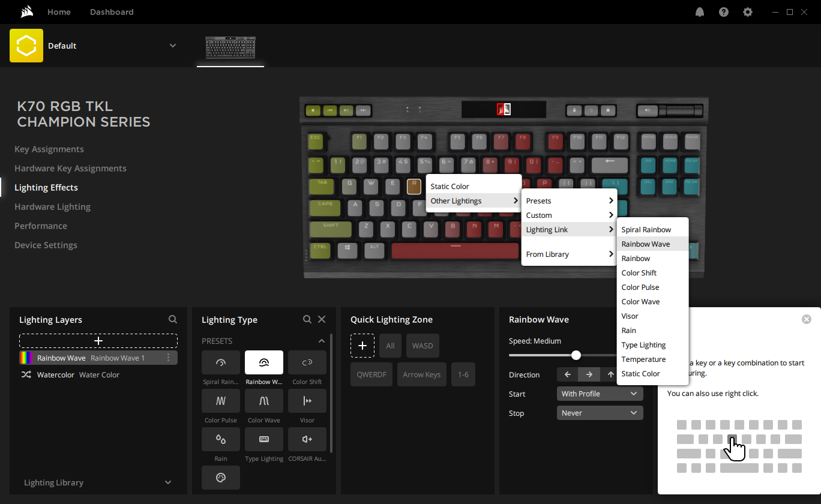The width and height of the screenshot is (821, 504).
Task: Click the Default profile hexagon icon
Action: 26,46
